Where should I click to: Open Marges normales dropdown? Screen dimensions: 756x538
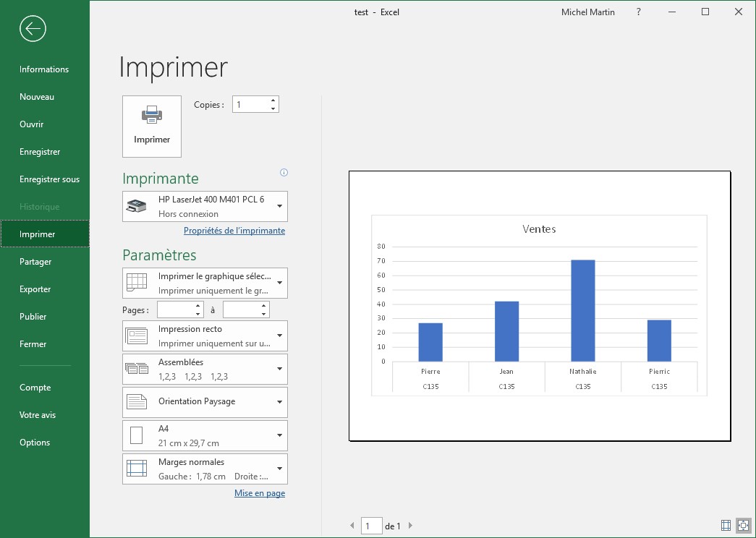205,469
